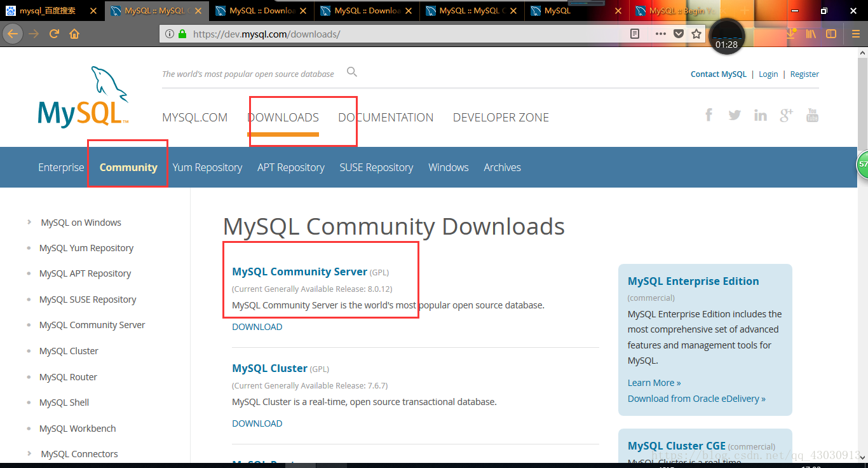The image size is (868, 468).
Task: Open the Firefox hamburger menu
Action: click(856, 34)
